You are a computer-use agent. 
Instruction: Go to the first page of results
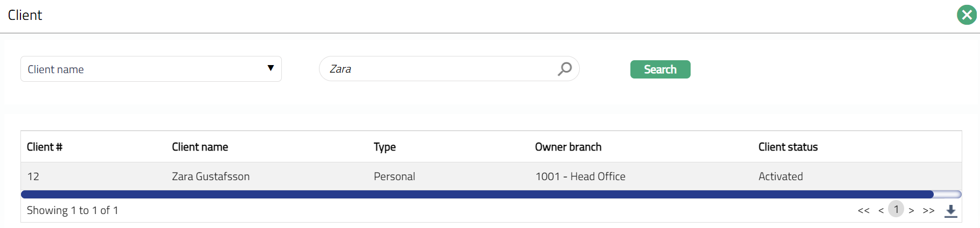[x=863, y=211]
